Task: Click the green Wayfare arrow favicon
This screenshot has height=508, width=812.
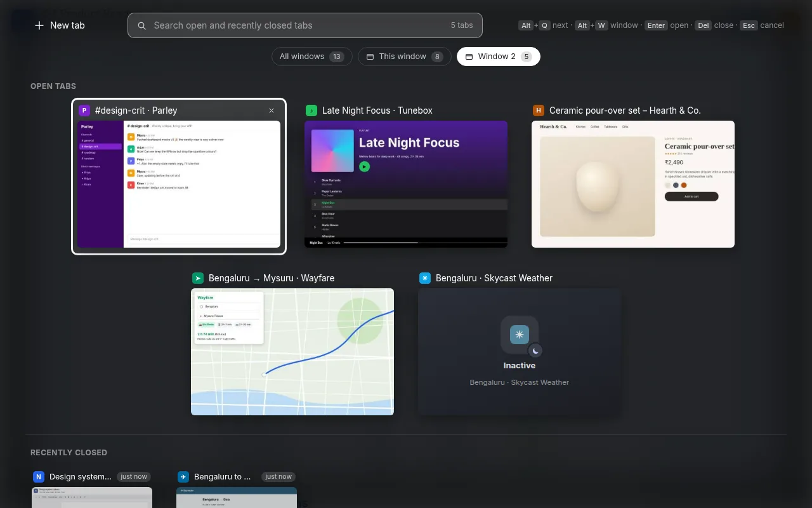Action: click(198, 278)
